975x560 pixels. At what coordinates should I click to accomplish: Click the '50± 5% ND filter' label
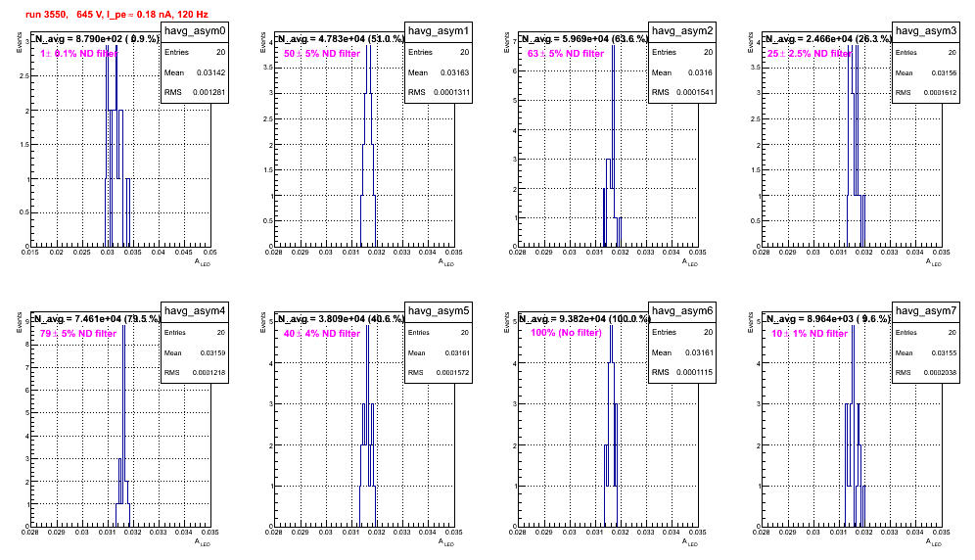click(322, 54)
